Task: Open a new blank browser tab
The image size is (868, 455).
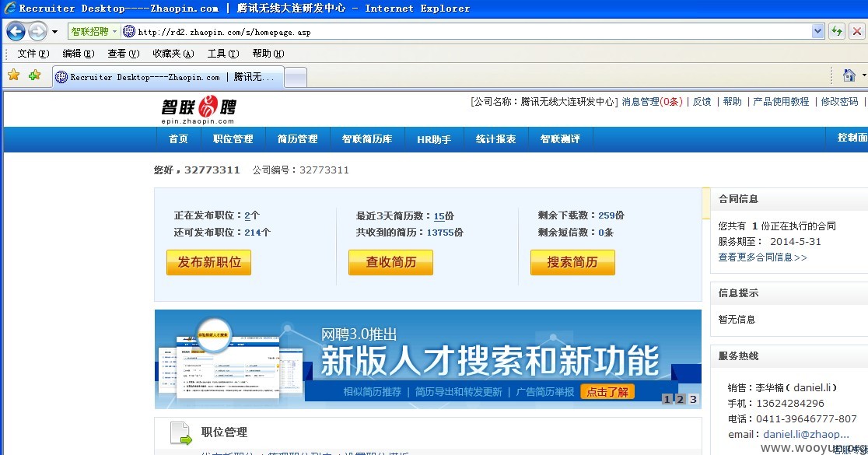Action: pos(296,78)
